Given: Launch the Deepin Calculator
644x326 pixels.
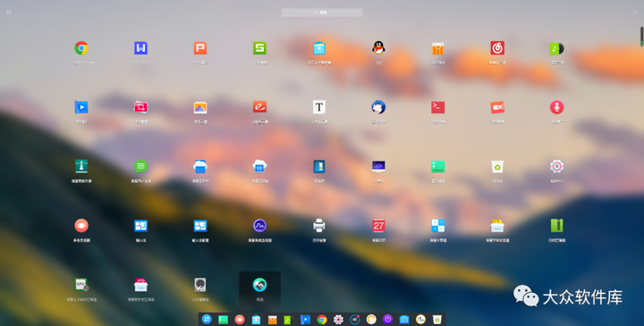Looking at the screenshot, I should pos(437,226).
